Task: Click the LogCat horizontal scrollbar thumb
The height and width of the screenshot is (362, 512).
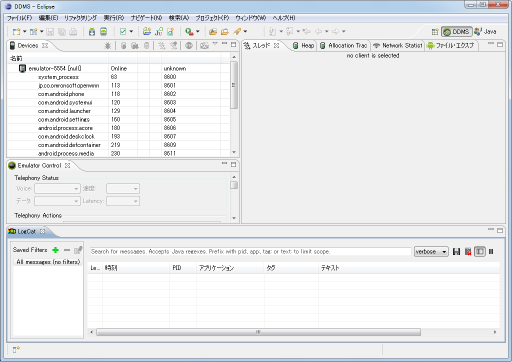Action: [x=258, y=332]
